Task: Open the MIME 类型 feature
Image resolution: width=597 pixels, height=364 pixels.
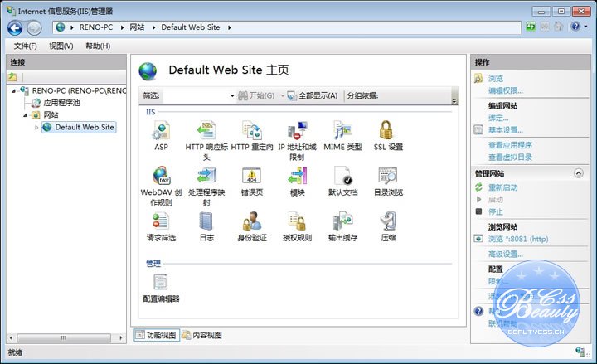Action: tap(342, 131)
